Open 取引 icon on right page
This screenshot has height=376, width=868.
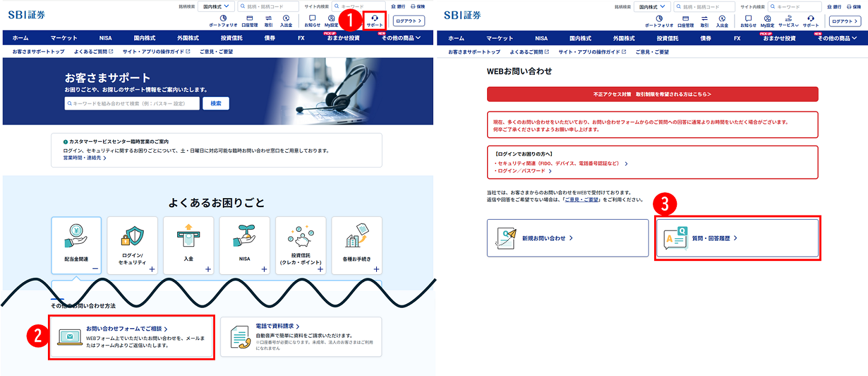[704, 21]
